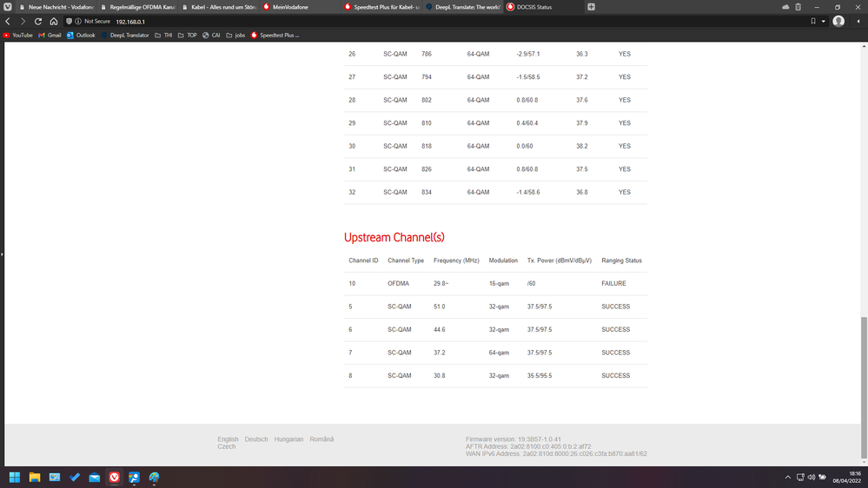Image resolution: width=868 pixels, height=488 pixels.
Task: Select frequency 44.6 of channel 6
Action: [x=439, y=330]
